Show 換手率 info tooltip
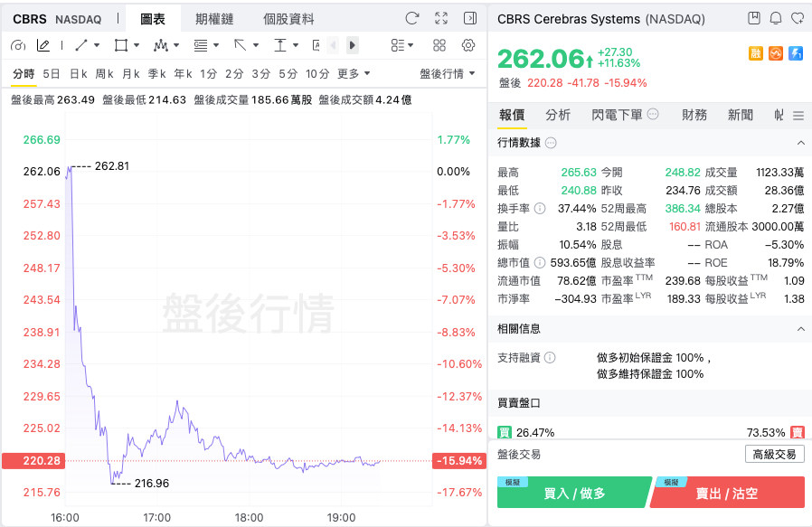 [x=540, y=209]
